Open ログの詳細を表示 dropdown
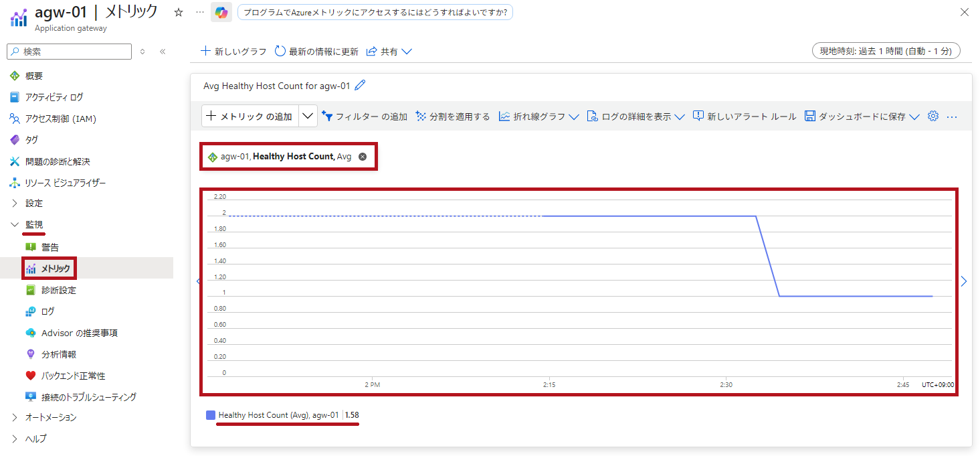Viewport: 980px width, 456px height. (x=635, y=117)
